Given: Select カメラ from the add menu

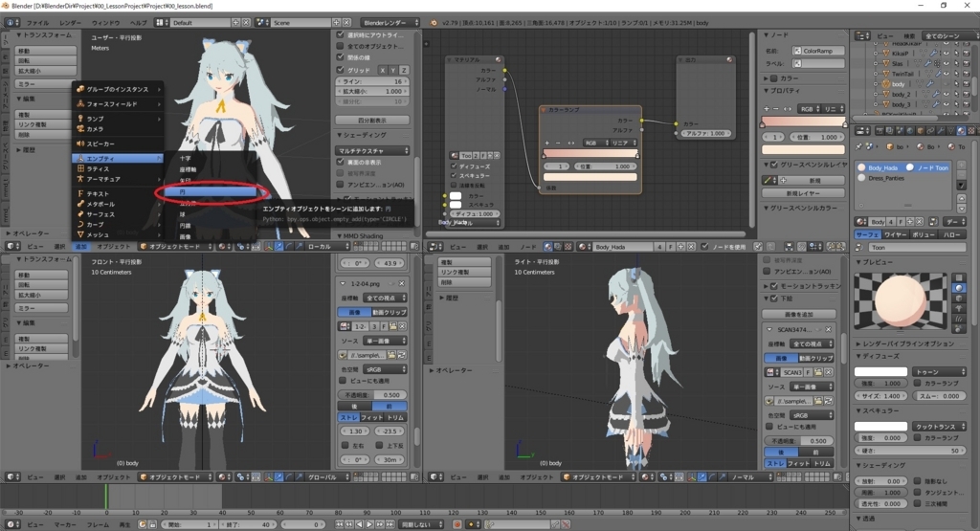Looking at the screenshot, I should [118, 129].
